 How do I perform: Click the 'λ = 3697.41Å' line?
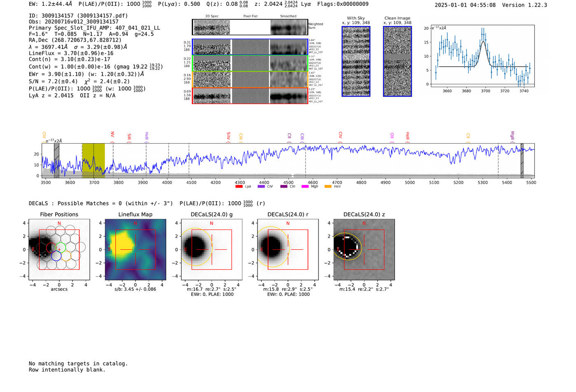pos(78,47)
